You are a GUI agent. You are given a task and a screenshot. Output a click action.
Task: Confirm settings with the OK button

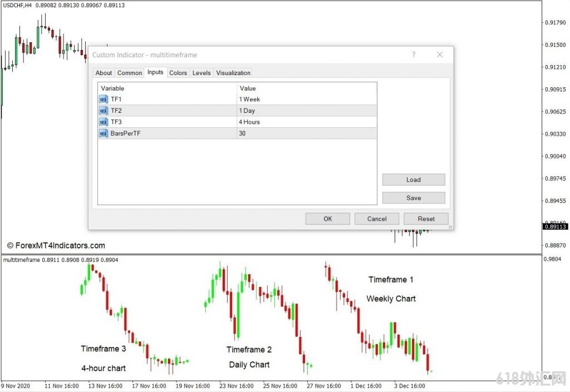(x=328, y=219)
